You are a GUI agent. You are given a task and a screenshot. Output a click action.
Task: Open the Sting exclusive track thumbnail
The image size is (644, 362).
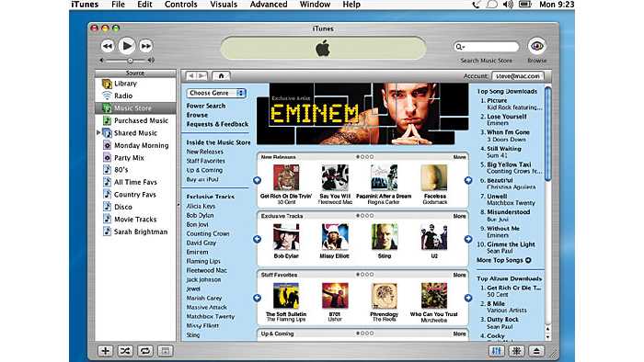point(385,236)
